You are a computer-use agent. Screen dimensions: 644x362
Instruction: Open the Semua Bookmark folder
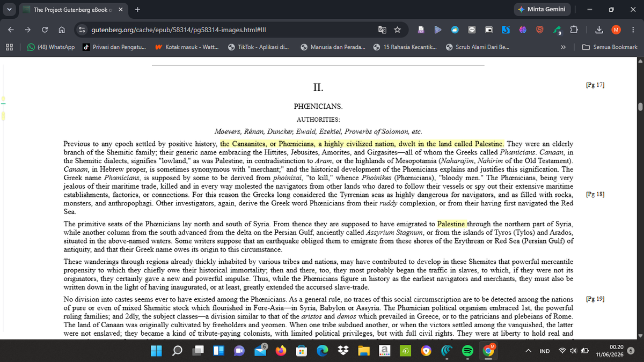pyautogui.click(x=610, y=47)
